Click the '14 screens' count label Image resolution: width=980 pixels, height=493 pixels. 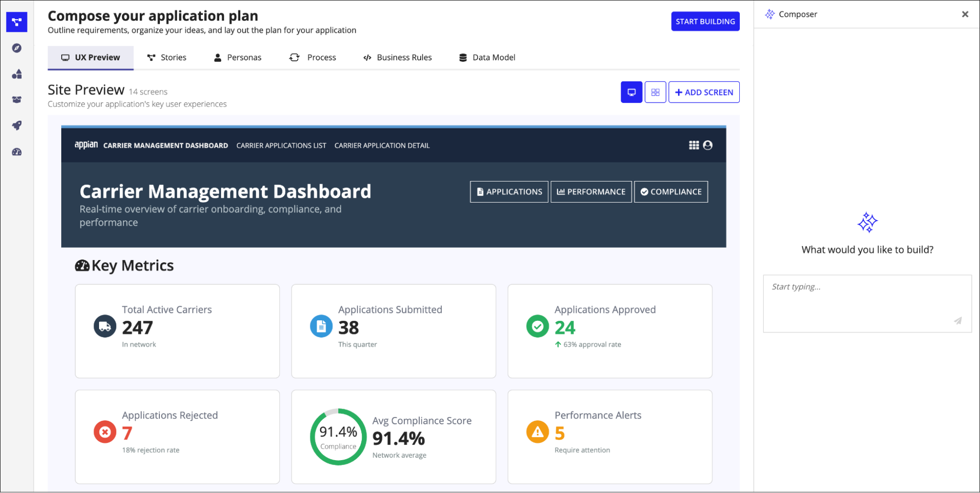tap(148, 92)
